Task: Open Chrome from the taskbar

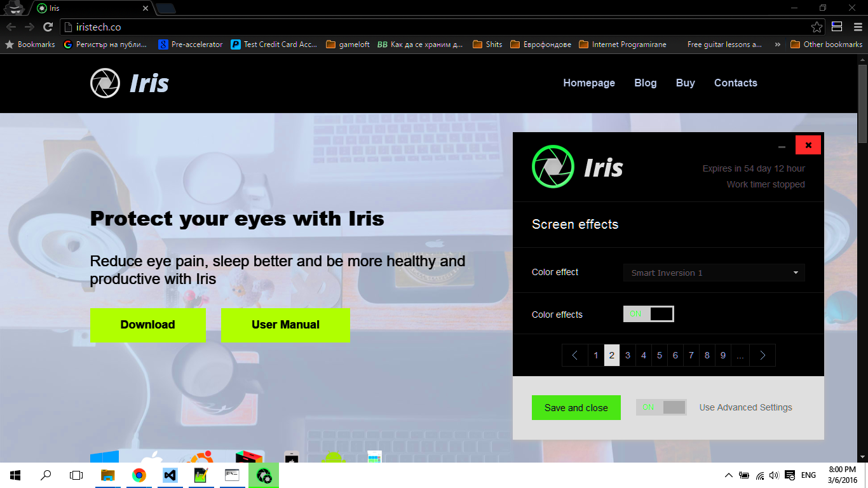Action: pos(139,475)
